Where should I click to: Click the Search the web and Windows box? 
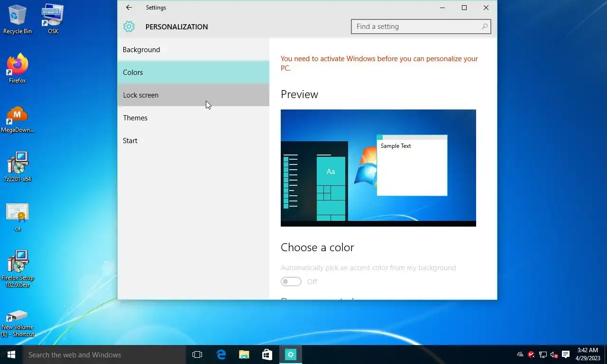click(x=104, y=355)
